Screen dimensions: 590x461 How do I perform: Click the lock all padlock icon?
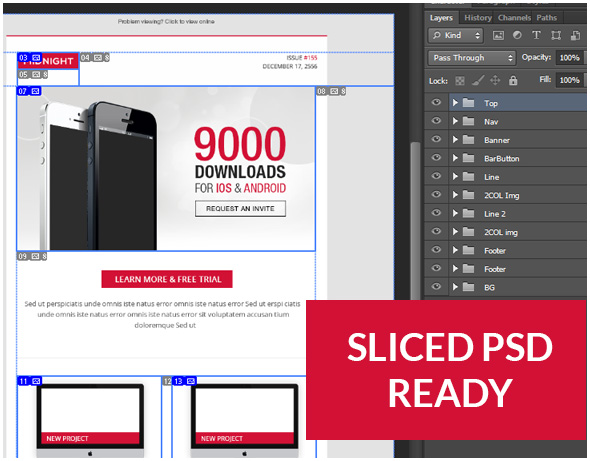pos(513,80)
